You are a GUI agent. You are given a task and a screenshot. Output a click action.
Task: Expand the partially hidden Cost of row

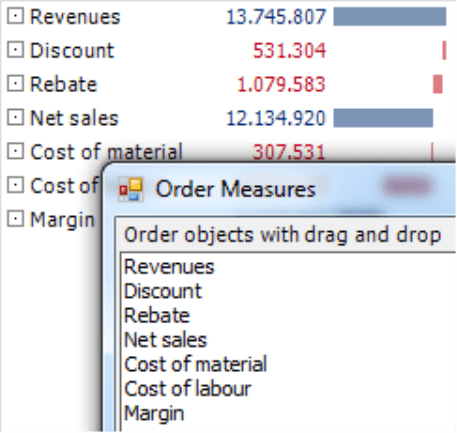(15, 185)
